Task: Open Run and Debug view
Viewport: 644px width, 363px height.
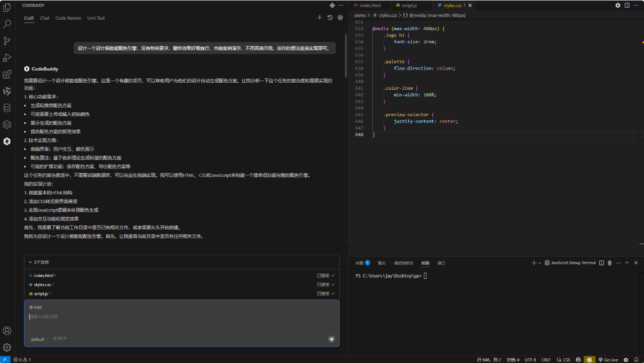Action: click(x=7, y=58)
